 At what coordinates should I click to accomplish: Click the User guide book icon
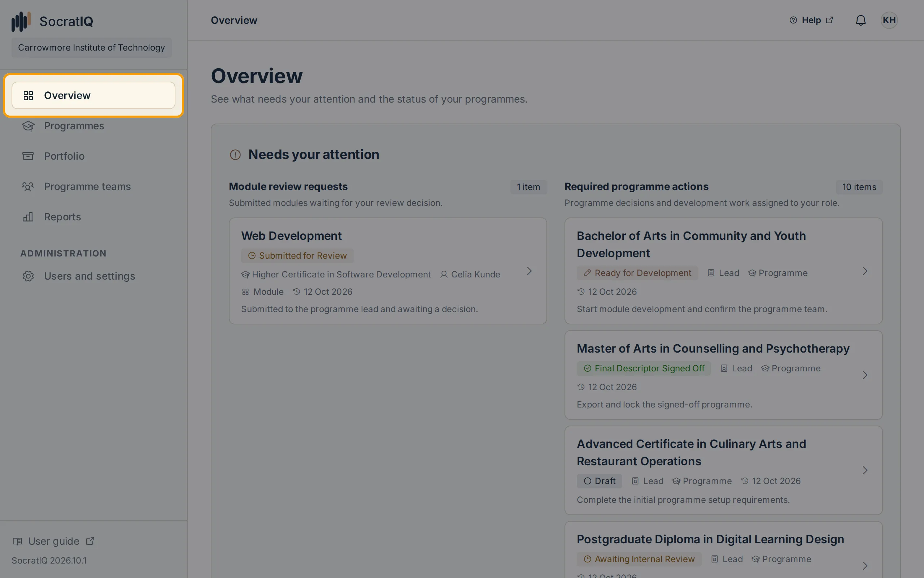[18, 541]
